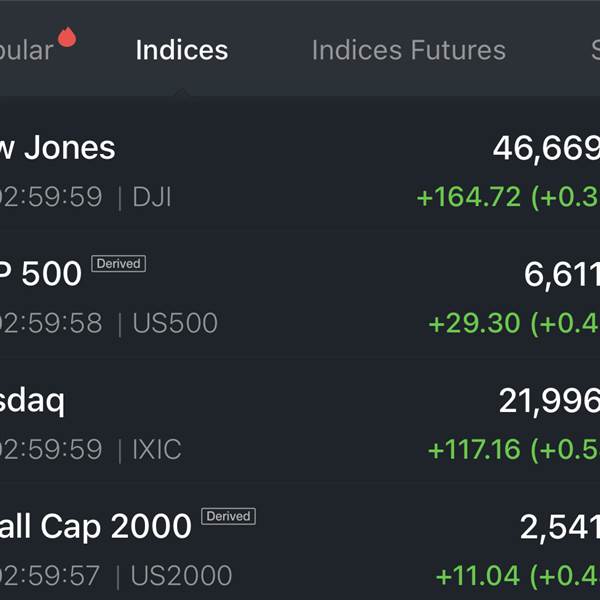Open the Small Cap 2000 index
Screen dimensions: 600x600
[95, 526]
